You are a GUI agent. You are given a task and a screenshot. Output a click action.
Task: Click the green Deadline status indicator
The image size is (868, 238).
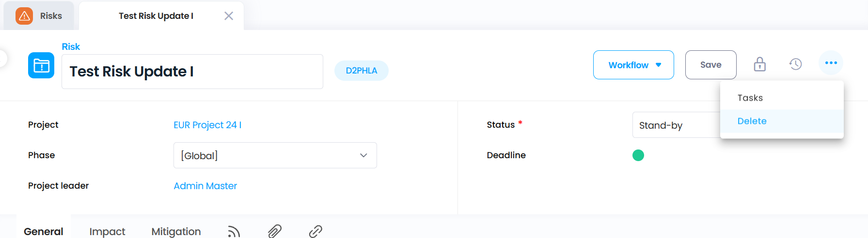[x=638, y=155]
